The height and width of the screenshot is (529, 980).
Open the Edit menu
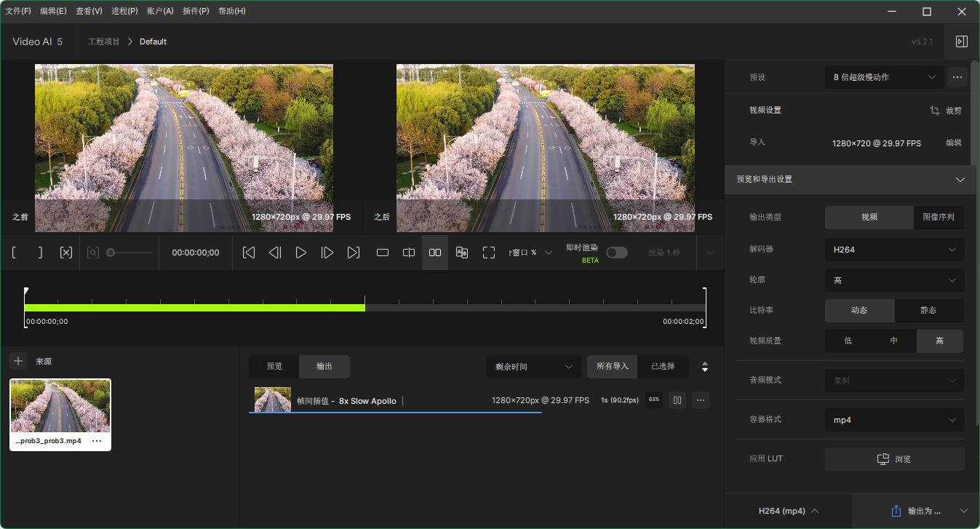coord(54,11)
